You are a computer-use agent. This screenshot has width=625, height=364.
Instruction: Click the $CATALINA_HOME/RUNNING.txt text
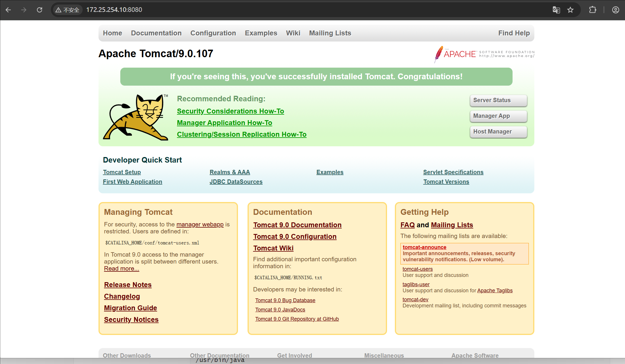288,277
